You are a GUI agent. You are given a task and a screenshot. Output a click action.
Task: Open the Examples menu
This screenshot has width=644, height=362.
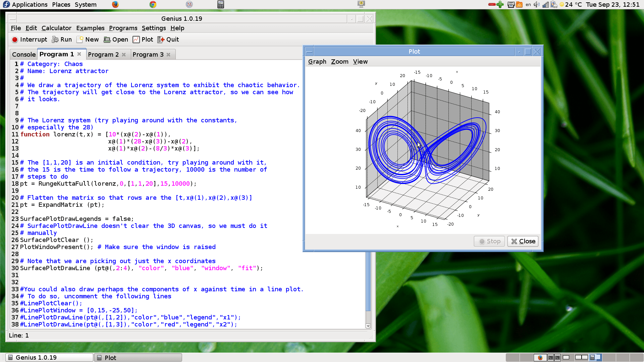tap(91, 28)
